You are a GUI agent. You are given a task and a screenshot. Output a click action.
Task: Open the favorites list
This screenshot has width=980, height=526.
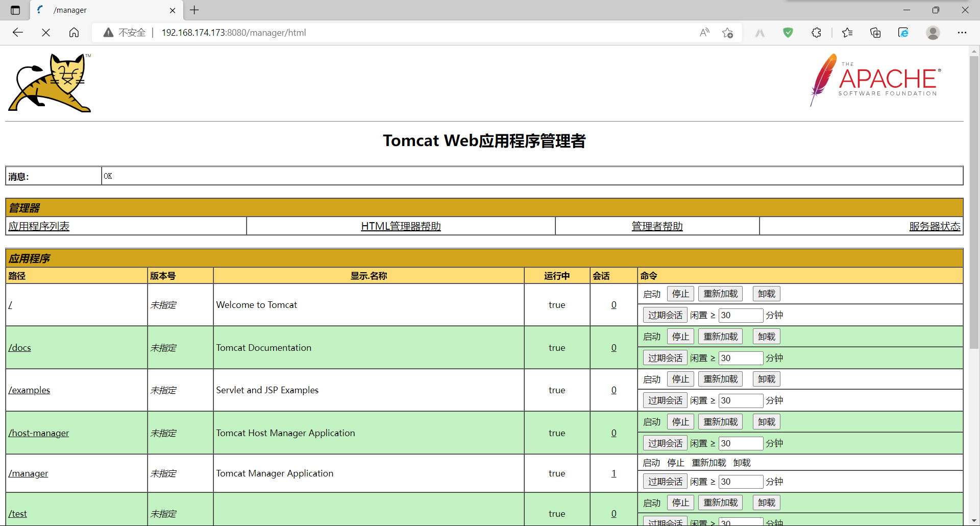coord(847,33)
